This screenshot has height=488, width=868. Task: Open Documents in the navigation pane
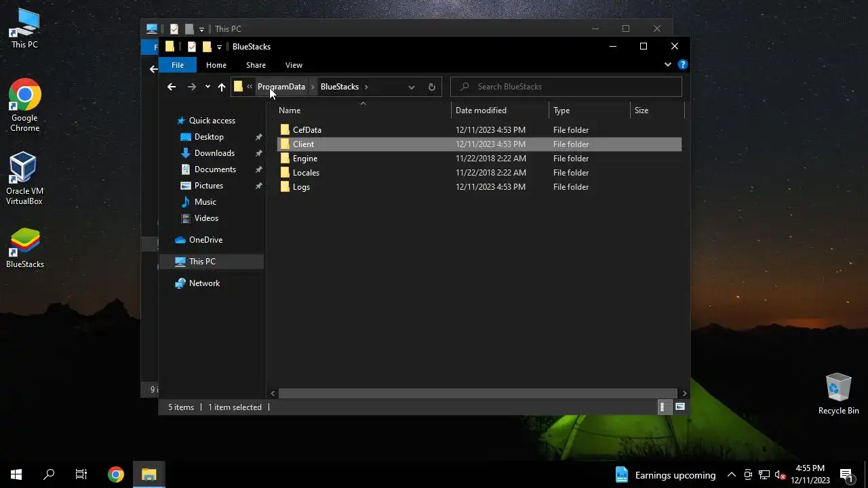point(215,169)
